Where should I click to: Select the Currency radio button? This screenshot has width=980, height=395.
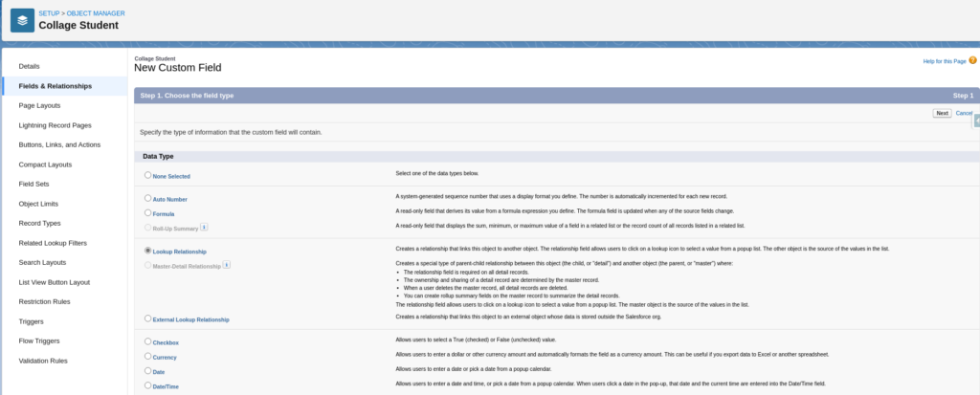point(147,356)
